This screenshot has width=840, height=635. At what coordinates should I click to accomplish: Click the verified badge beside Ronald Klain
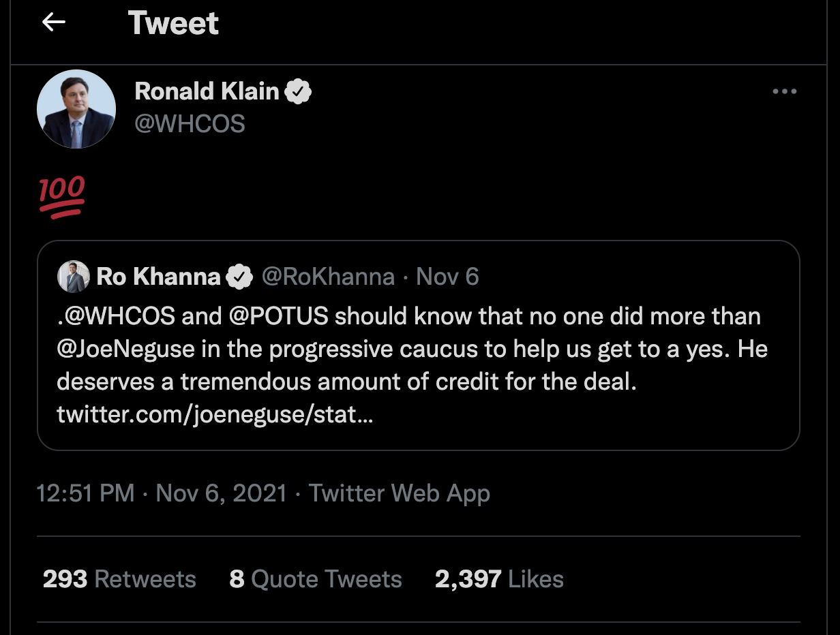pos(298,91)
